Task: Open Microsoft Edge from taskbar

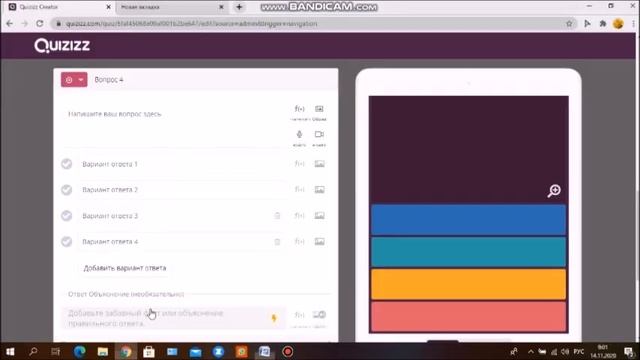Action: pos(80,351)
